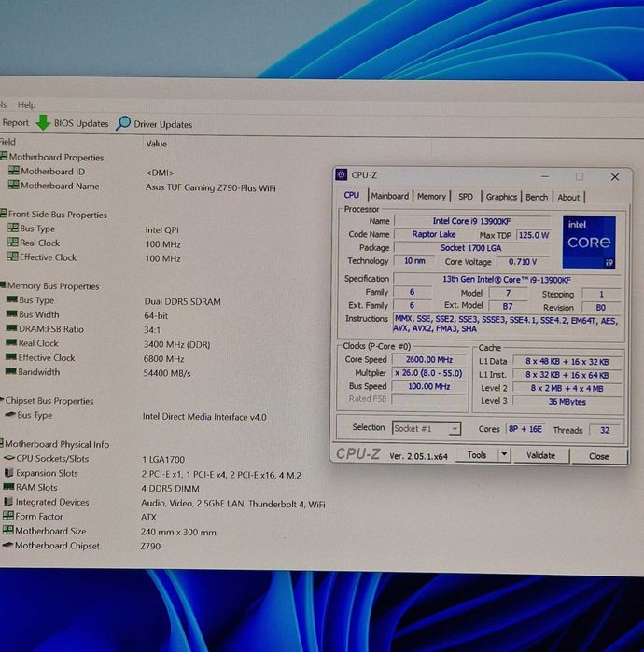Viewport: 644px width, 652px height.
Task: Click the 0.710 V core voltage value
Action: tap(523, 261)
